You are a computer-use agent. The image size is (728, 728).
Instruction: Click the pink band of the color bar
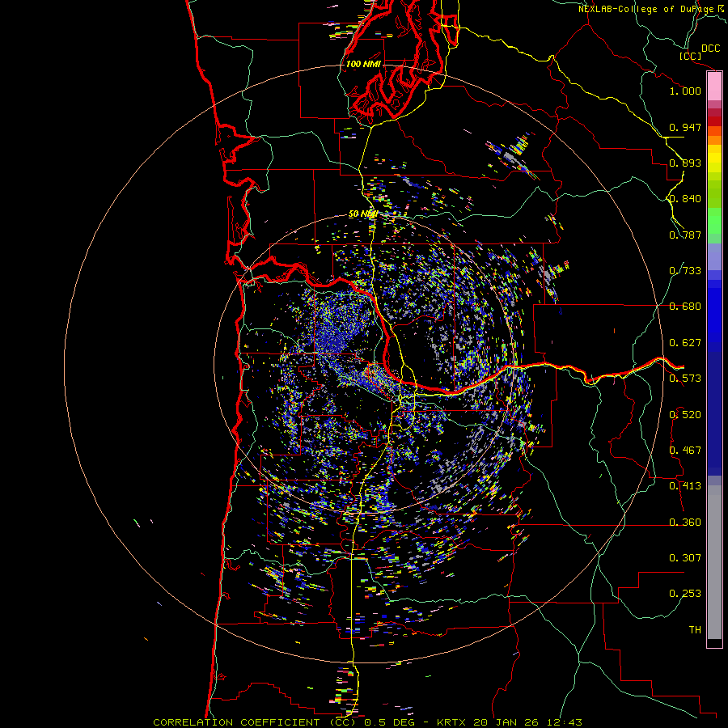click(714, 87)
